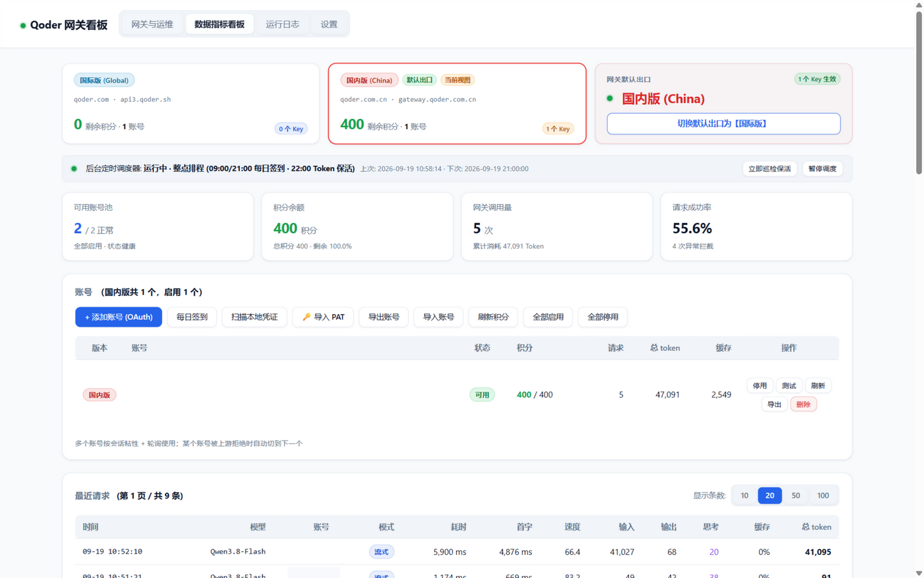Viewport: 924px width, 578px height.
Task: Enable all accounts with 全部启用
Action: click(548, 317)
